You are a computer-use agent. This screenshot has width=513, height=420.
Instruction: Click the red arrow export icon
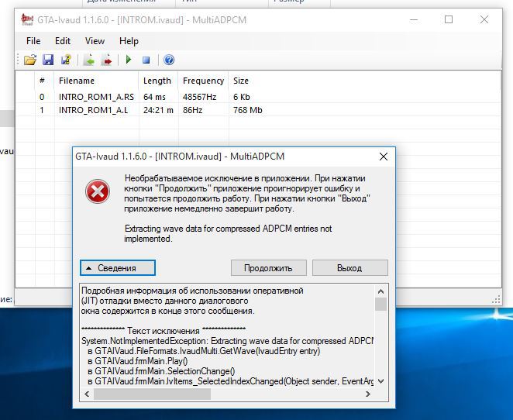[107, 60]
